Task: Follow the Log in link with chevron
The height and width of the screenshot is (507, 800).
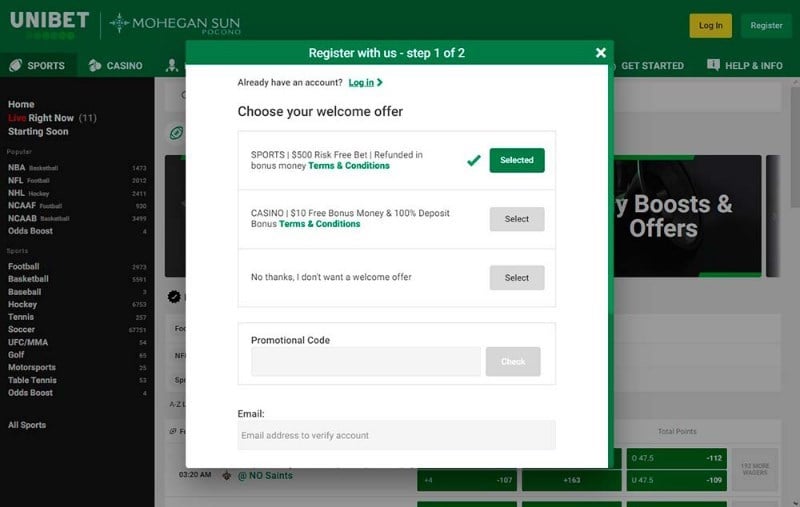Action: click(365, 83)
